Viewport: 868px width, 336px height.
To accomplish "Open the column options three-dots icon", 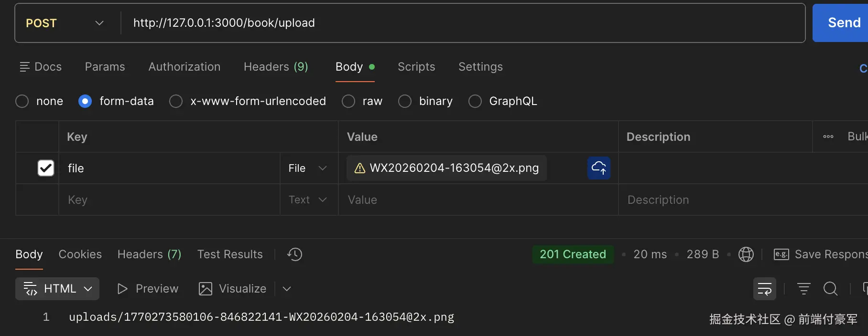I will point(828,137).
